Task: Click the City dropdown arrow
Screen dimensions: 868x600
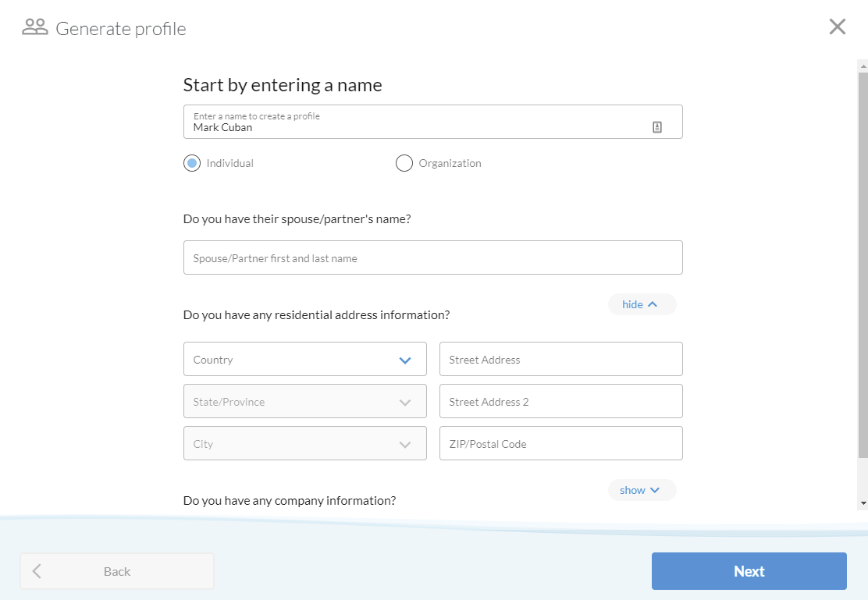Action: coord(405,443)
